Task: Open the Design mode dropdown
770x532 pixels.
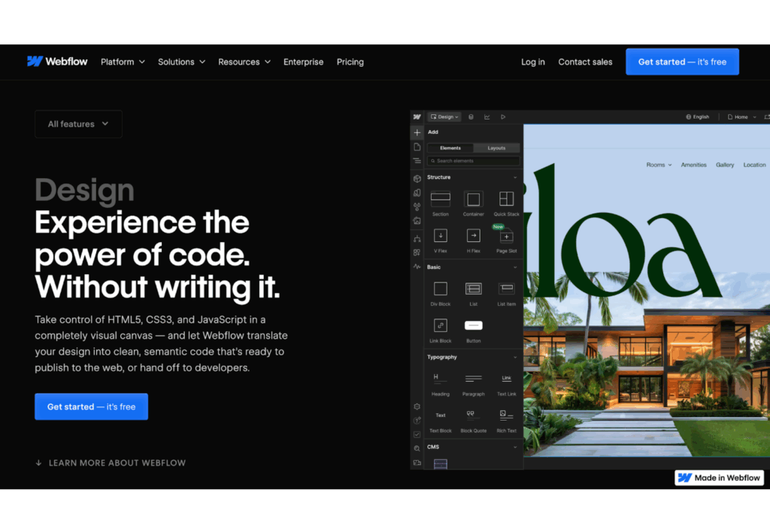Action: [x=444, y=117]
